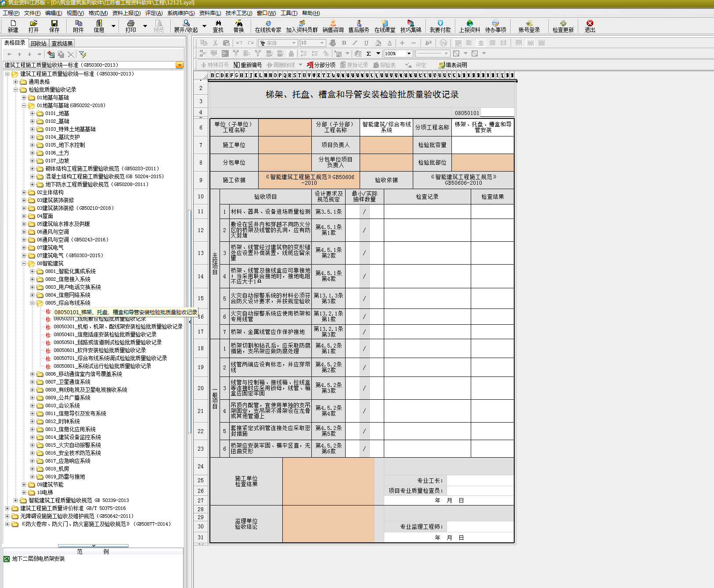Expand the 02主体结构 tree node
This screenshot has height=588, width=714.
[24, 193]
